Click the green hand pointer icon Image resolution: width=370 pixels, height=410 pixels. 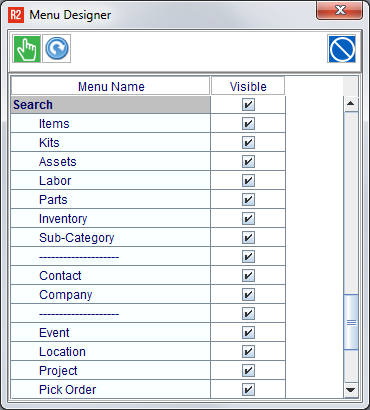(x=27, y=49)
